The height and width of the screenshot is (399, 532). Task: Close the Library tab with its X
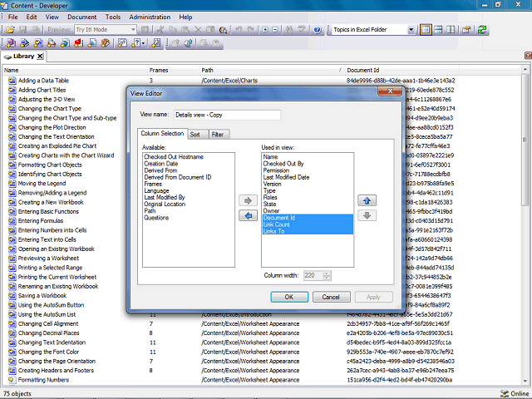[x=40, y=57]
